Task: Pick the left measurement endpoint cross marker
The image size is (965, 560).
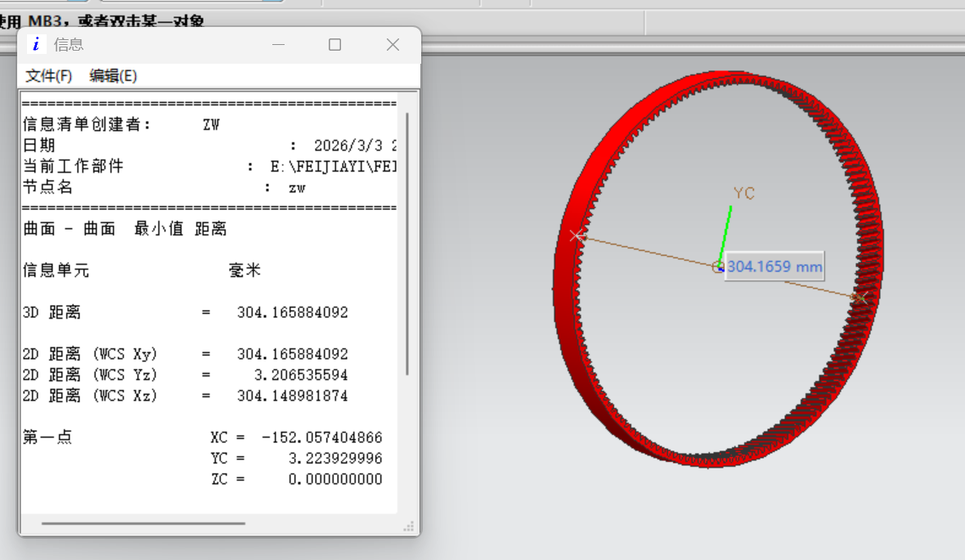Action: click(x=577, y=235)
